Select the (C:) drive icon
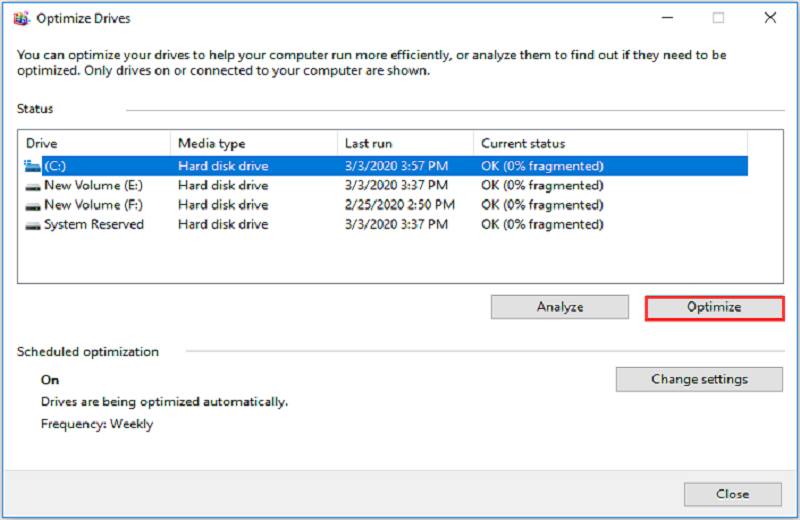Screen dimensions: 800x520 point(33,166)
